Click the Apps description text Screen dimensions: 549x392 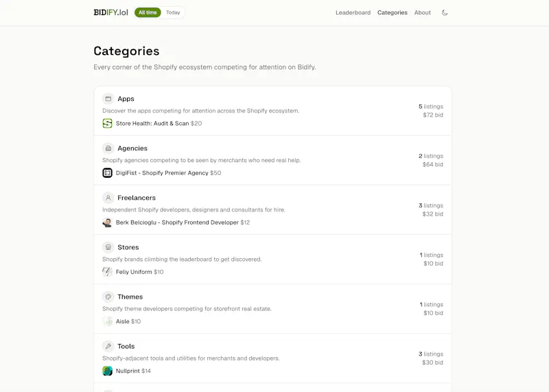(201, 111)
